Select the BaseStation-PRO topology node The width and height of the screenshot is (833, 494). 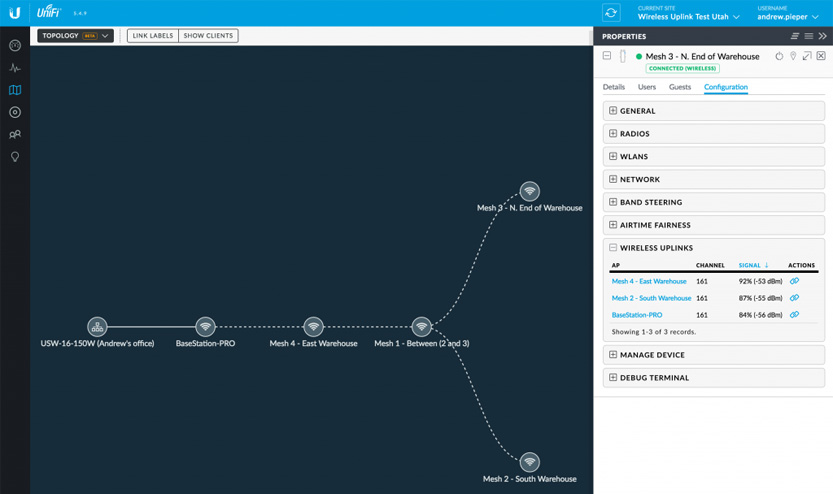[205, 327]
